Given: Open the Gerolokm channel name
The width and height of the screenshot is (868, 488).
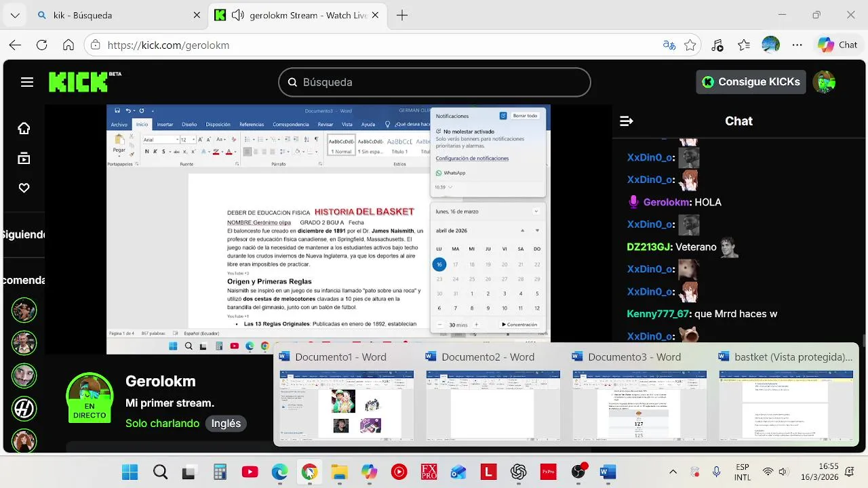Looking at the screenshot, I should click(x=161, y=381).
